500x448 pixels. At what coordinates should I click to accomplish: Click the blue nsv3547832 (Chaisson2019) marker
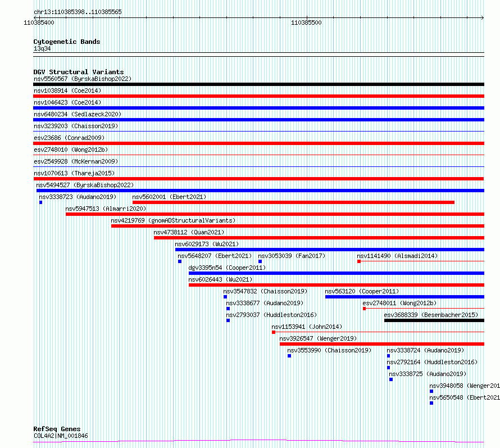(225, 297)
